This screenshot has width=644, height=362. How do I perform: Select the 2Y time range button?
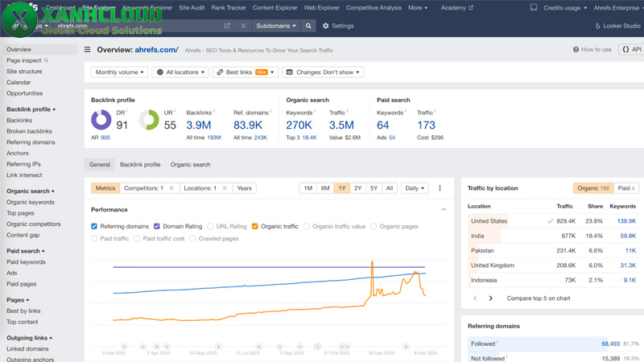tap(357, 188)
